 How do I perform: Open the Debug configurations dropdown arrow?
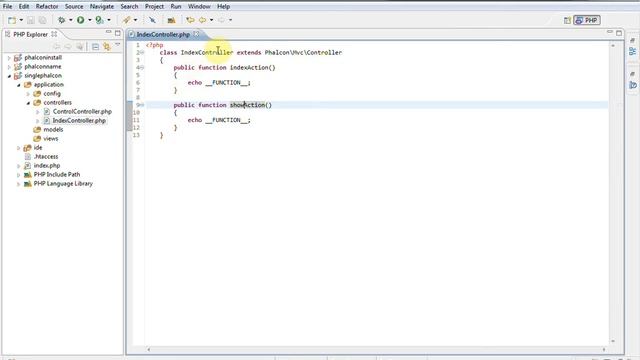pyautogui.click(x=71, y=20)
